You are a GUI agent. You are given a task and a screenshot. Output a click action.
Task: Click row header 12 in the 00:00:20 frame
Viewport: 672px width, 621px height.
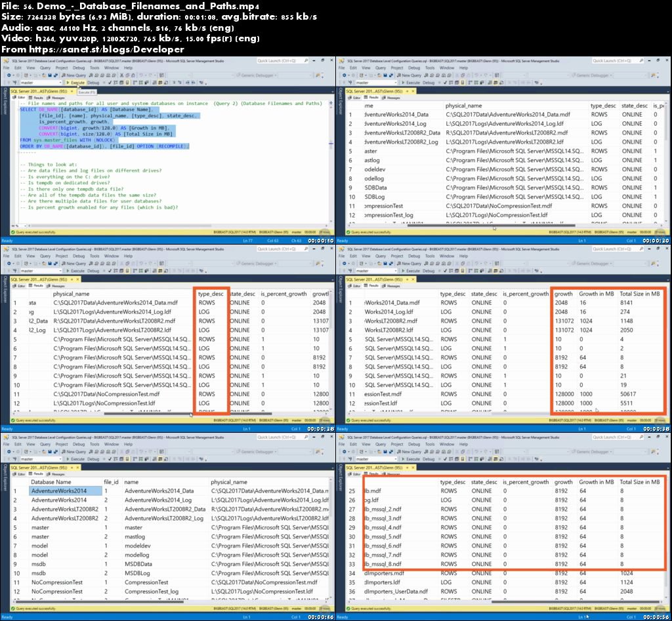tap(352, 215)
